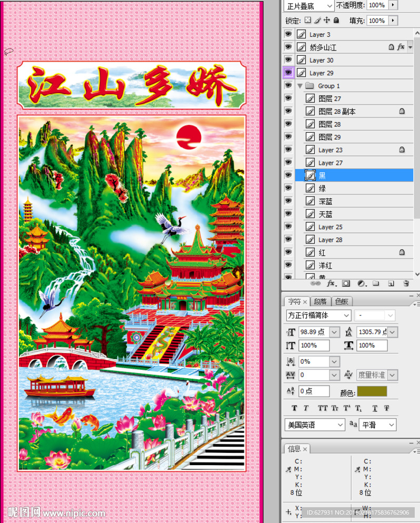Switch to the 字符 character tab
This screenshot has height=523, width=420.
click(294, 301)
